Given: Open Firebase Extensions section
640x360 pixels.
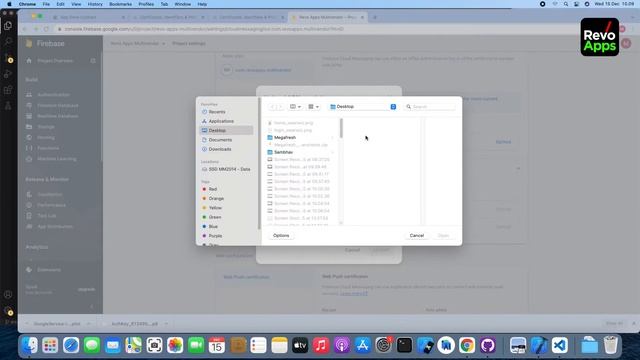Looking at the screenshot, I should pos(49,270).
